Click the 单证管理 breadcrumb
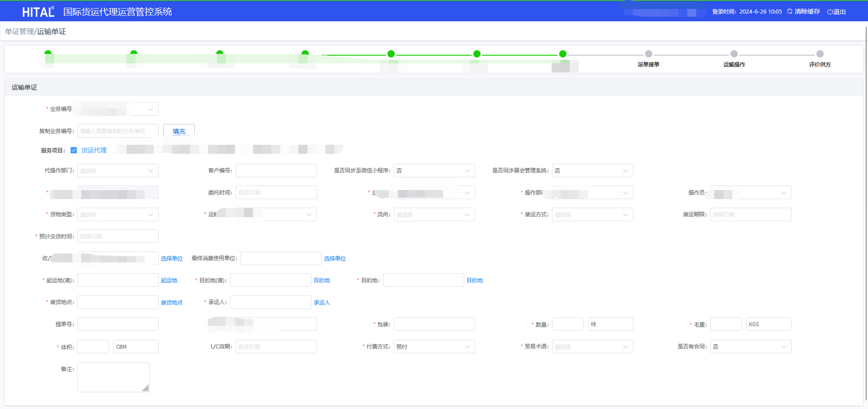This screenshot has height=409, width=868. 19,32
